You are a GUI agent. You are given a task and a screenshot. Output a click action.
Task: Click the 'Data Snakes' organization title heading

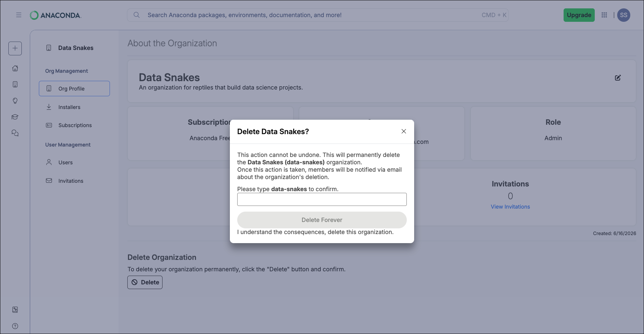click(169, 77)
